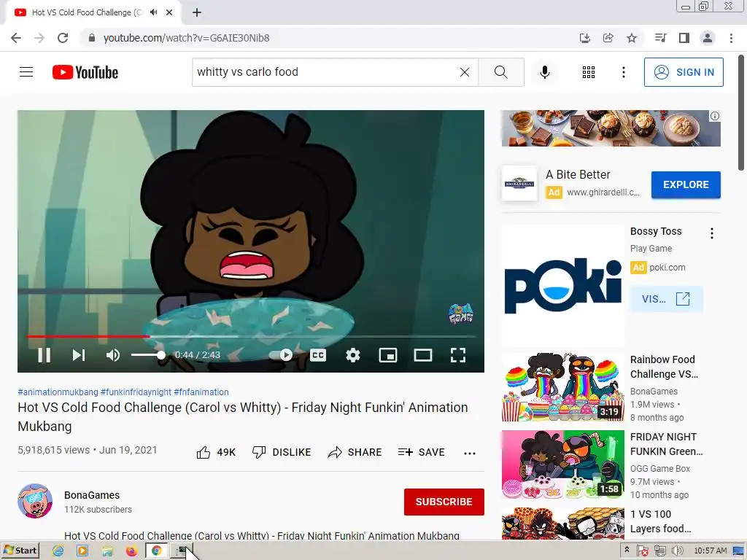Open the Windows Start menu
The height and width of the screenshot is (560, 747).
20,551
